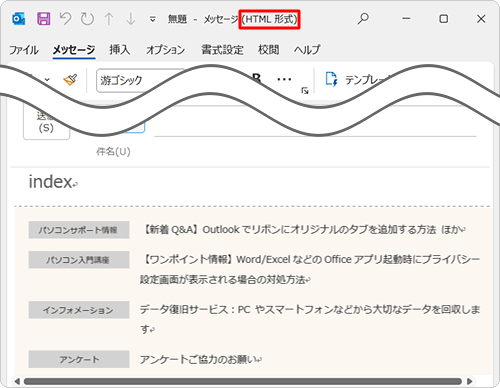
Task: Redo the last action
Action: point(87,19)
